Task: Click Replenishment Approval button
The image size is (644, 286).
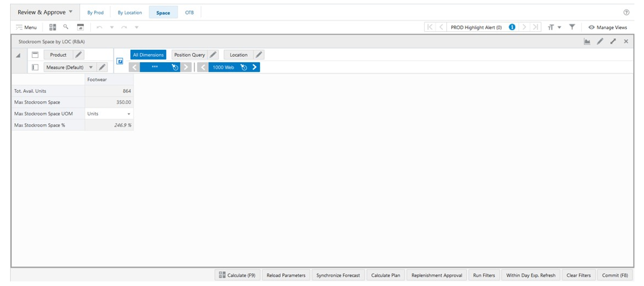Action: pos(437,275)
